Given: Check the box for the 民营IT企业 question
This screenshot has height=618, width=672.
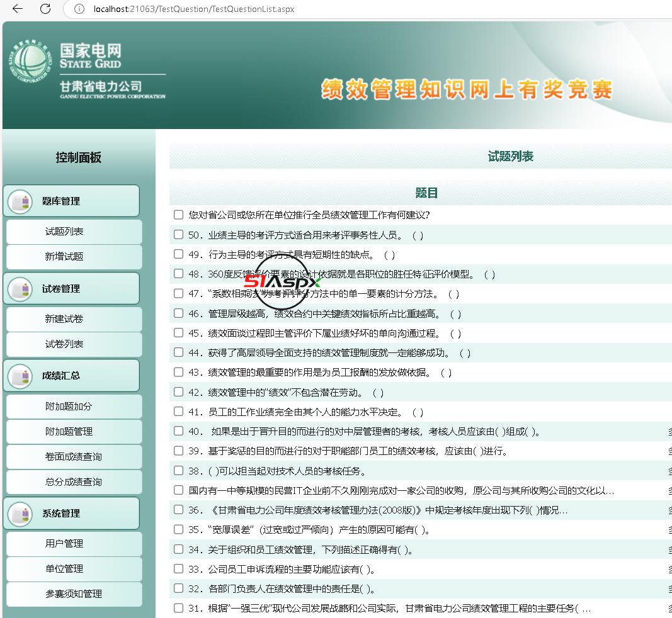Looking at the screenshot, I should 178,490.
